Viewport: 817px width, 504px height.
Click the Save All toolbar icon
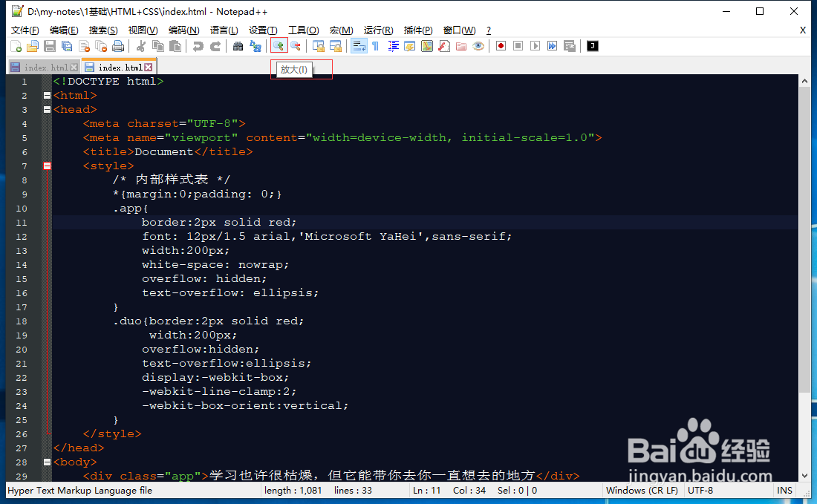[x=67, y=46]
